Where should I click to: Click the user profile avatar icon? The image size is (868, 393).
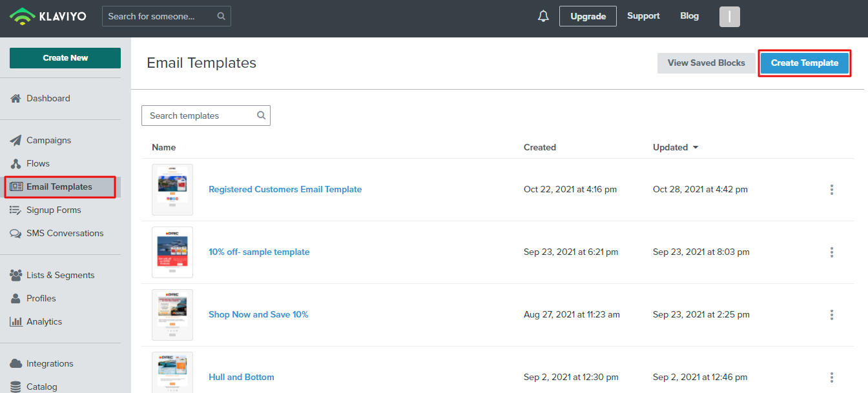(729, 17)
